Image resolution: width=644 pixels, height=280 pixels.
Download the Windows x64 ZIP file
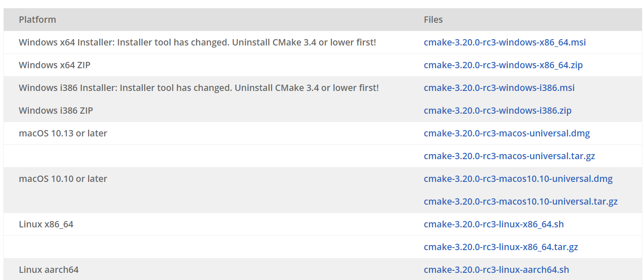click(503, 65)
